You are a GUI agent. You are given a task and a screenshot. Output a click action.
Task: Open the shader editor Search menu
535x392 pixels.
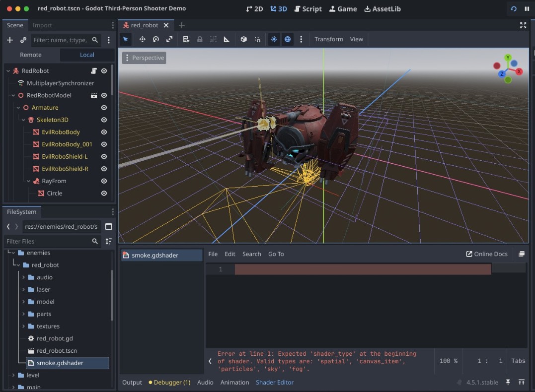[251, 254]
